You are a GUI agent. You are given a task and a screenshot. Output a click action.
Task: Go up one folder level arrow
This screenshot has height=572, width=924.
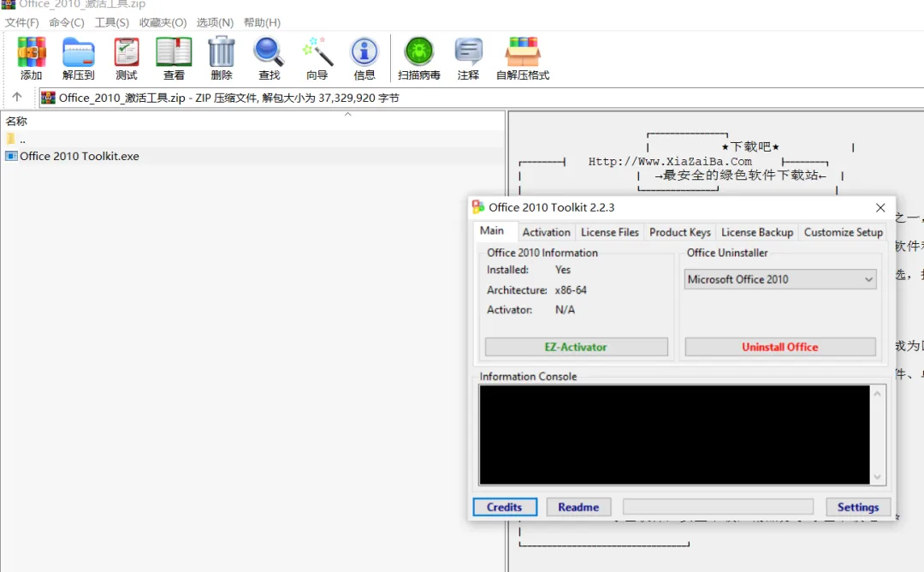tap(17, 97)
